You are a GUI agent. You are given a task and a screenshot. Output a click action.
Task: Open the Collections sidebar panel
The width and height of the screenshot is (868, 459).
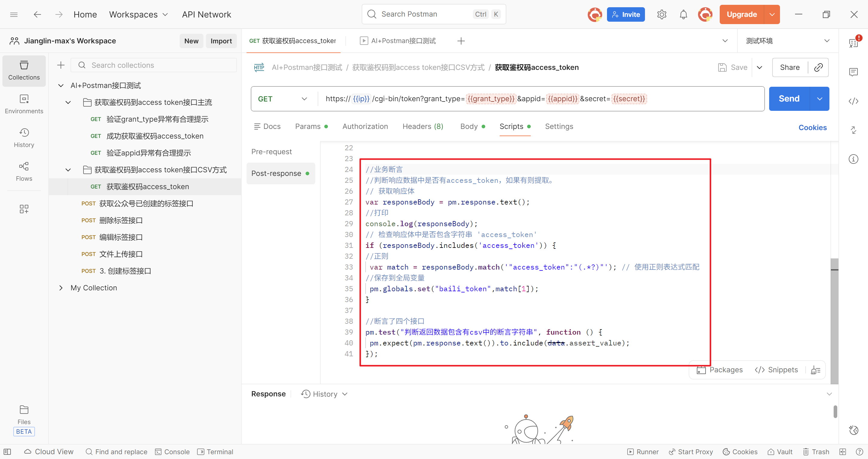[x=24, y=70]
